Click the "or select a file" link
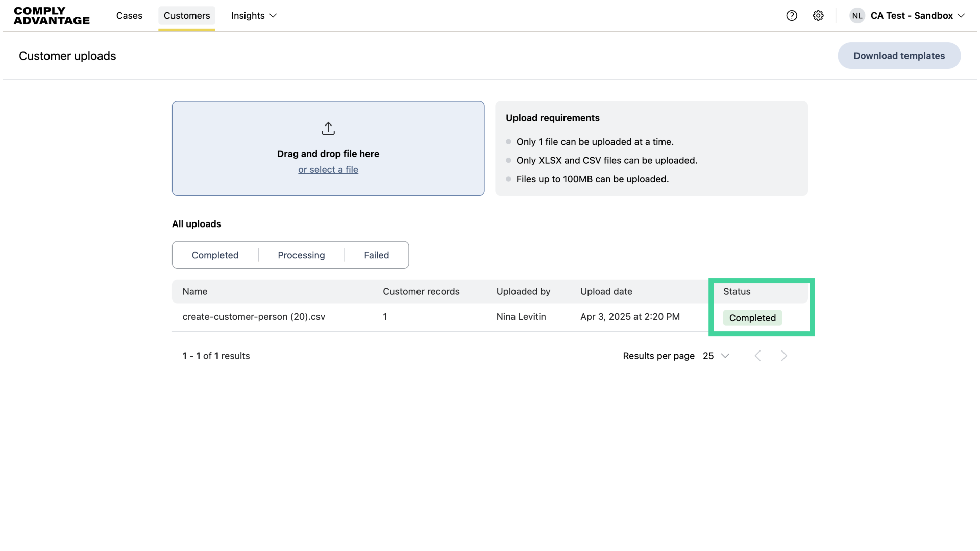This screenshot has height=551, width=980. [x=328, y=170]
